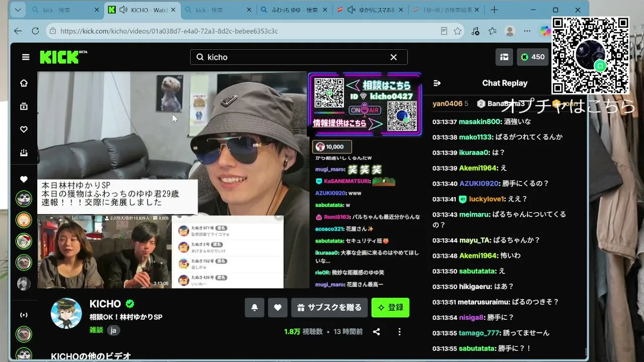This screenshot has width=644, height=362.
Task: Open the browser favorites list icon
Action: tap(493, 31)
